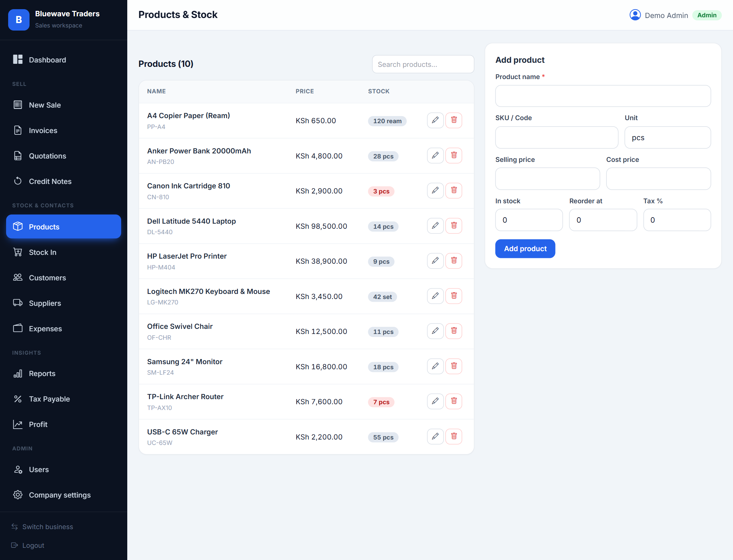Click the In stock field

coord(529,220)
